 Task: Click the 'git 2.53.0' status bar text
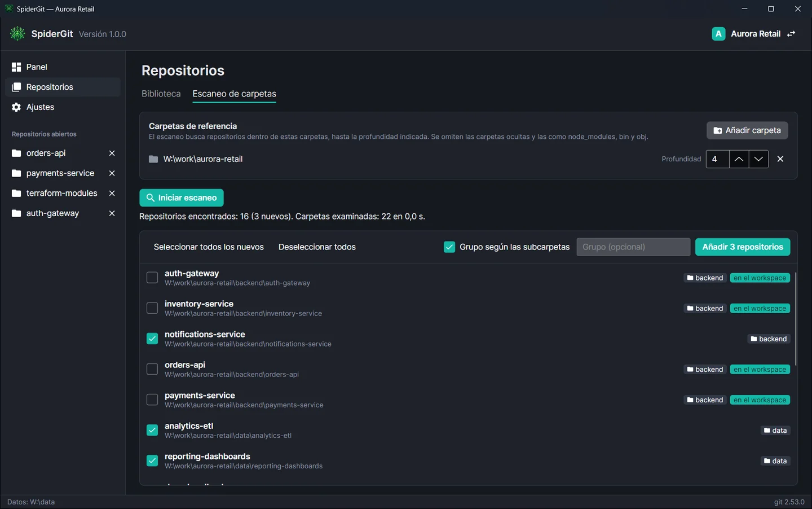[789, 502]
